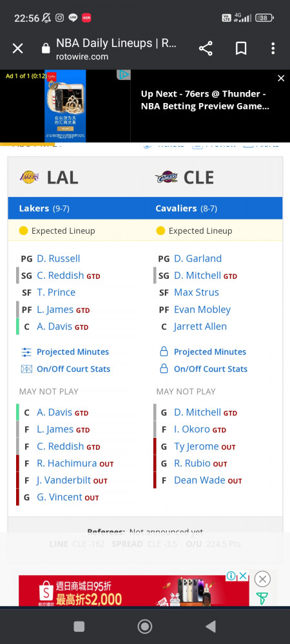Tap the share icon in browser bar
This screenshot has height=644, width=290.
[206, 49]
